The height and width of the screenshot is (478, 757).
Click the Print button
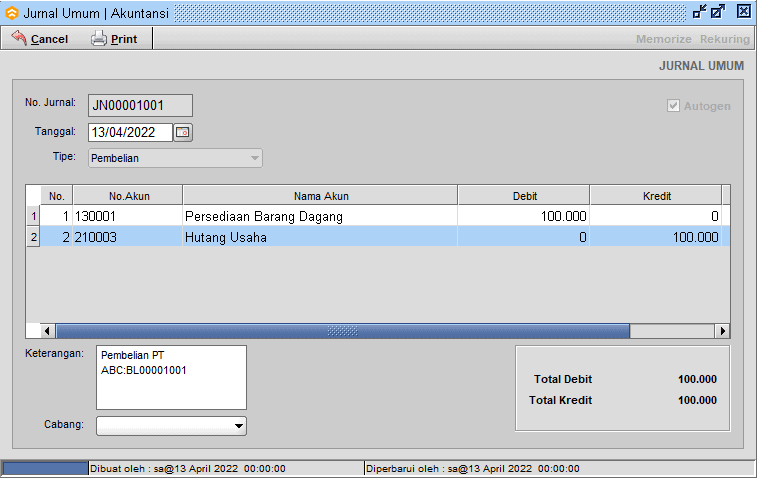coord(114,39)
